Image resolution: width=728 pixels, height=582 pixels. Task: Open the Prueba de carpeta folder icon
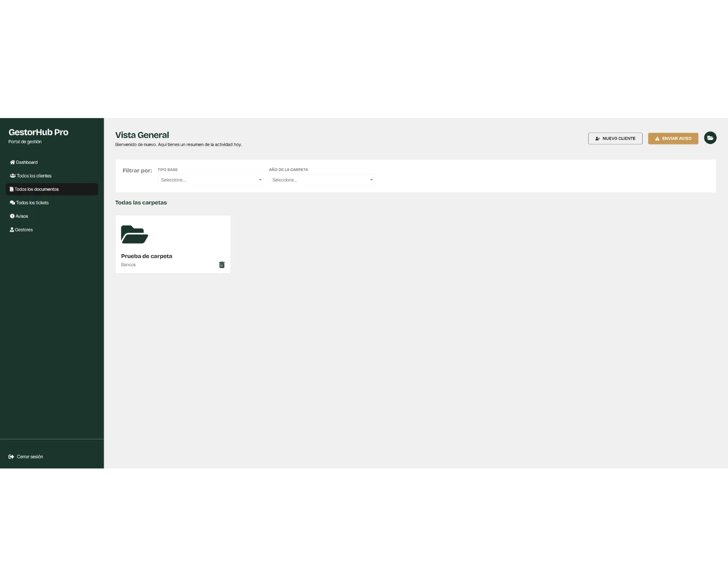click(134, 235)
